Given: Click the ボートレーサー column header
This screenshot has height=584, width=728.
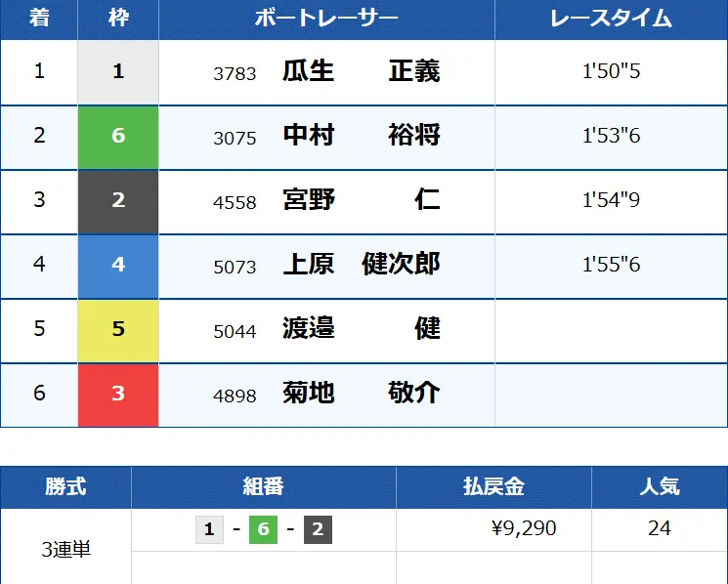Looking at the screenshot, I should click(x=326, y=19).
